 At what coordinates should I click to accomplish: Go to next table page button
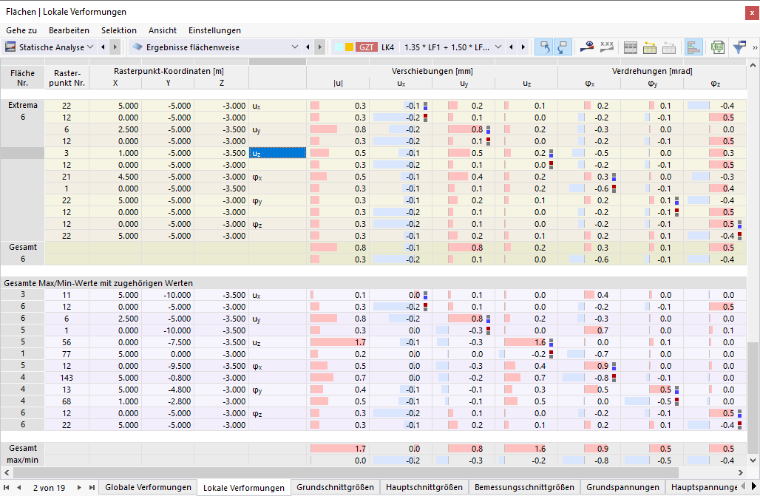coord(79,487)
